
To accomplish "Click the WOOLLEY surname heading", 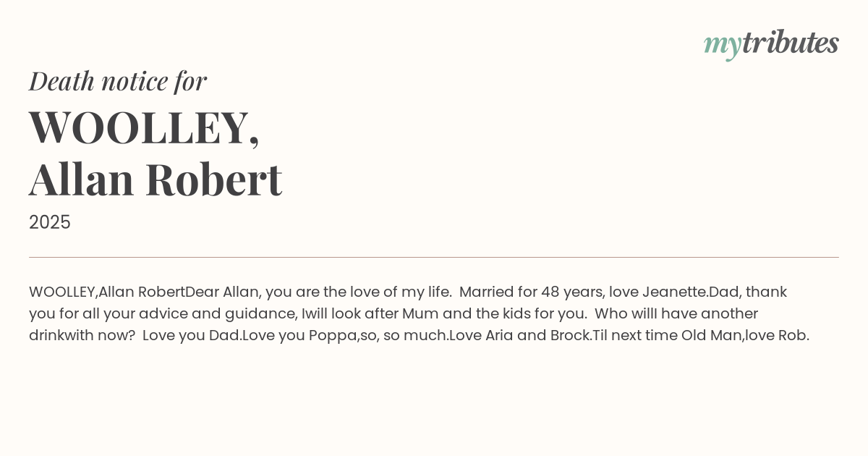I will (144, 127).
